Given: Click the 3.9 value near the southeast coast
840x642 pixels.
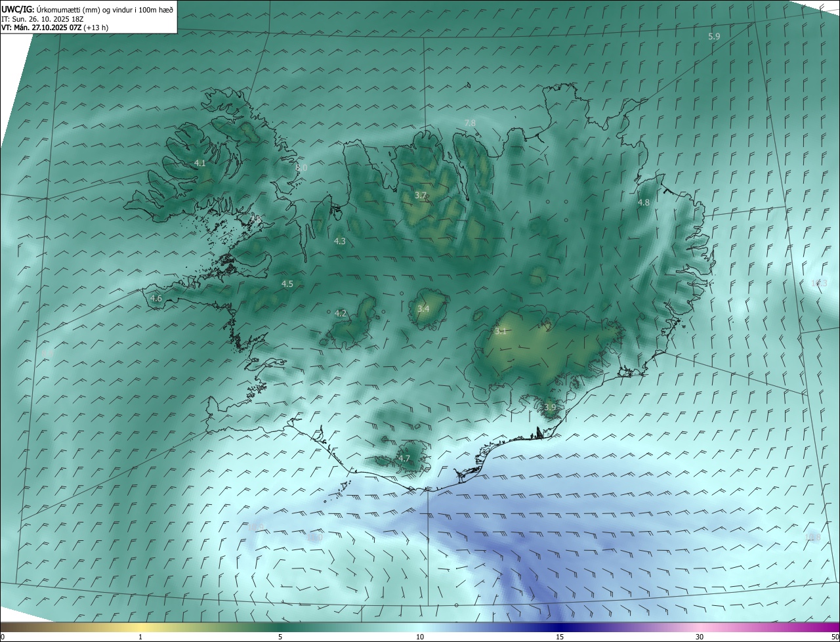Looking at the screenshot, I should click(550, 407).
